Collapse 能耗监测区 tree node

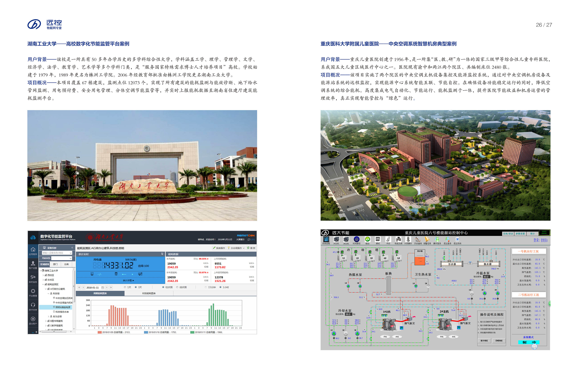[x=43, y=284]
